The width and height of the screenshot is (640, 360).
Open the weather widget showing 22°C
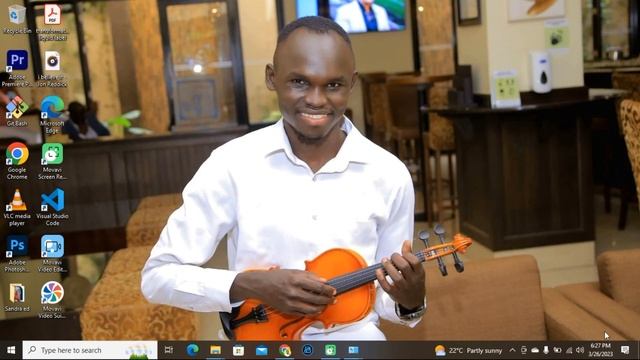(x=469, y=350)
